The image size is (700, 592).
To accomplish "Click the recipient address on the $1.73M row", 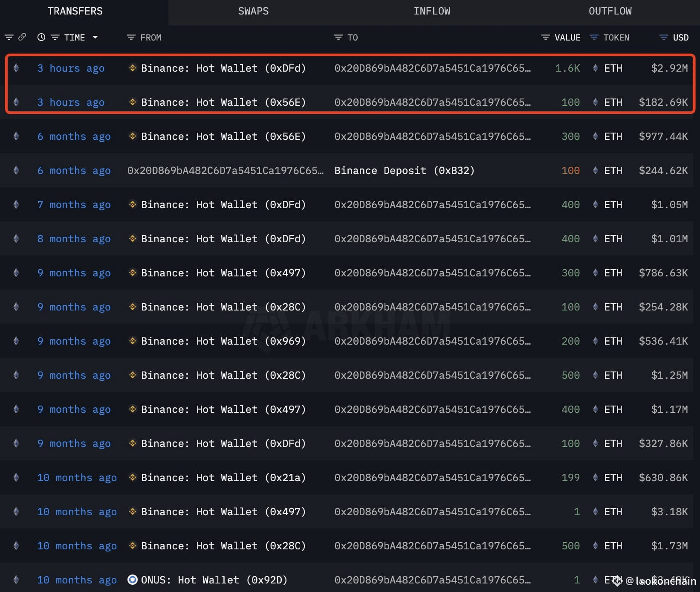I will pyautogui.click(x=433, y=546).
